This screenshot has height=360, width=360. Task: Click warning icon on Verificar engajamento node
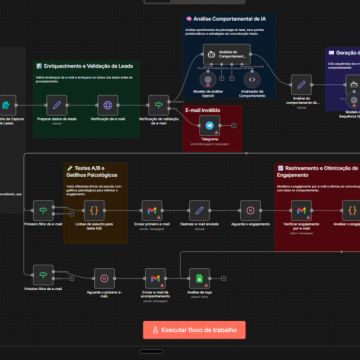308,218
